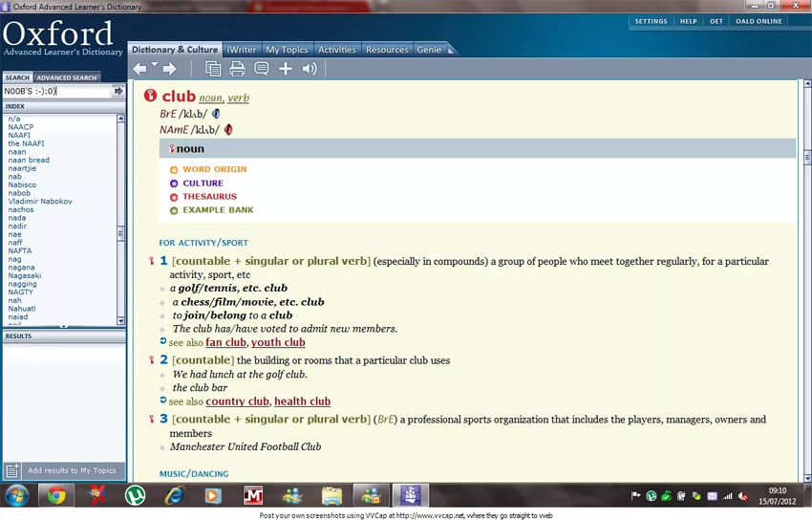Open the iWriter tab

[x=242, y=50]
